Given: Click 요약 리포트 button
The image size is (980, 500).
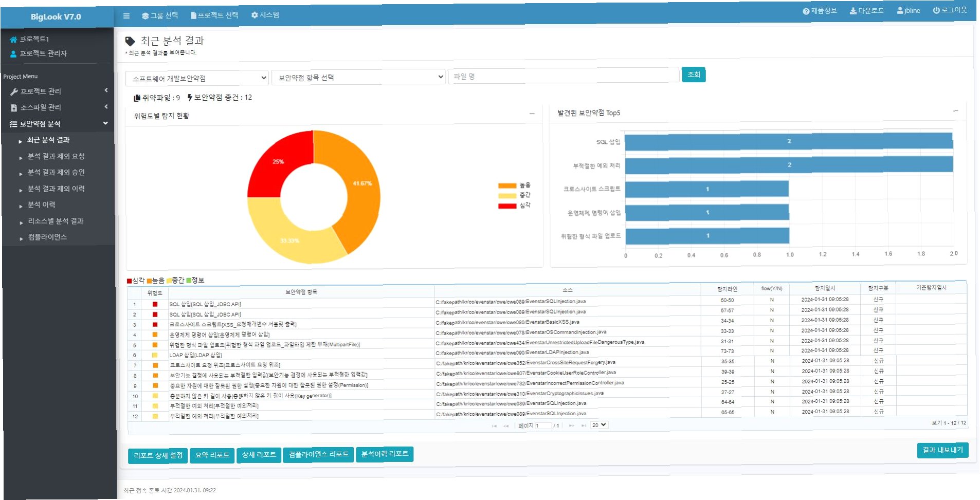Looking at the screenshot, I should 212,455.
